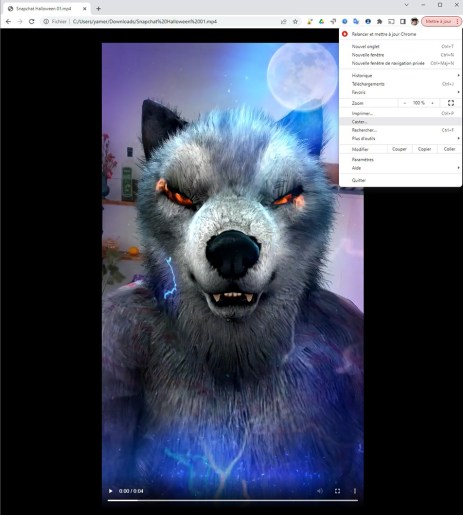Open Paramètres from the Chrome menu

(x=401, y=160)
